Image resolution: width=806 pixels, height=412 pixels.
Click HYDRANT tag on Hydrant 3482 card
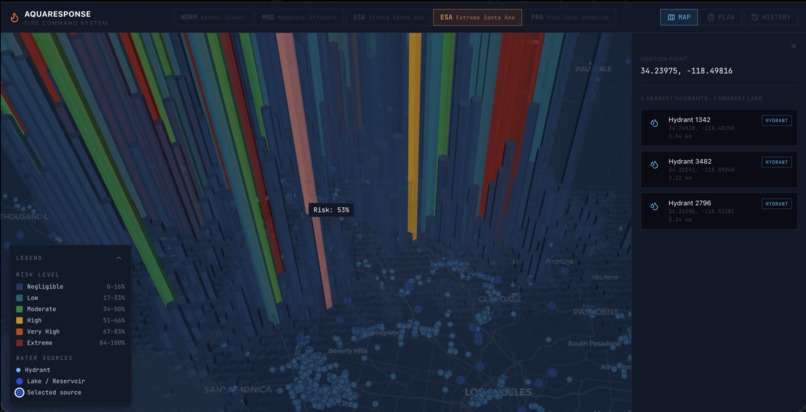coord(776,162)
